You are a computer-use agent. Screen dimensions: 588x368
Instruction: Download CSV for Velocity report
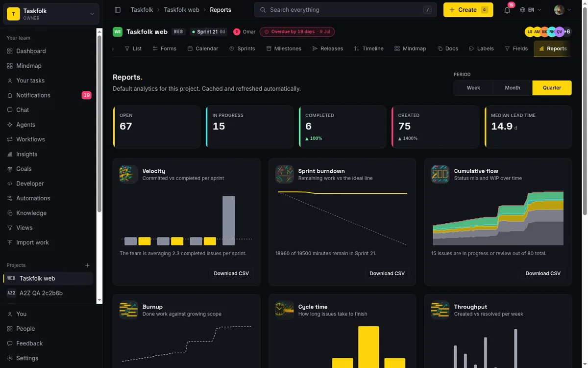click(231, 273)
